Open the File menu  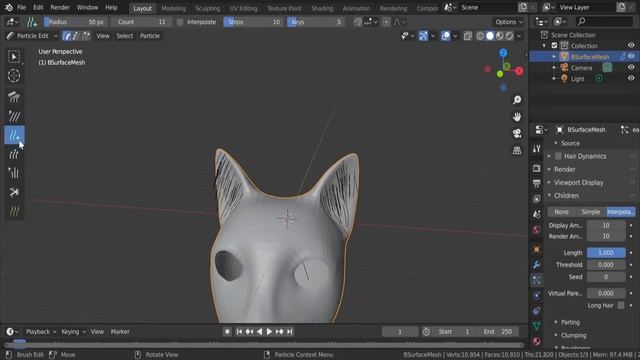22,7
